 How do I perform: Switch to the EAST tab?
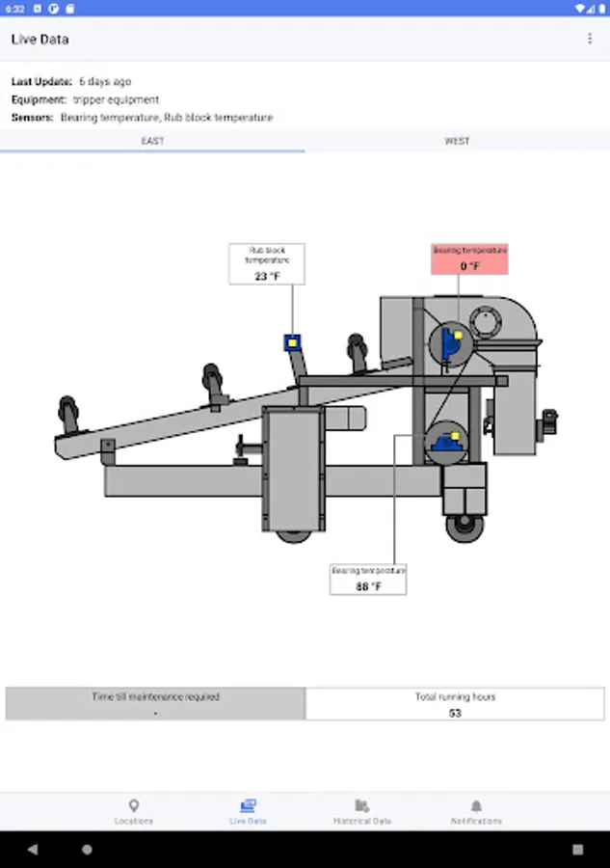(152, 141)
